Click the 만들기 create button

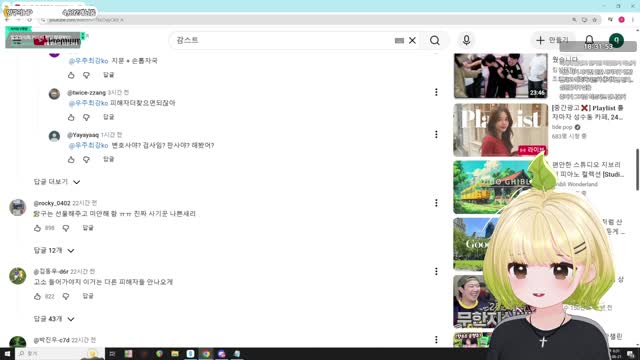click(x=553, y=40)
